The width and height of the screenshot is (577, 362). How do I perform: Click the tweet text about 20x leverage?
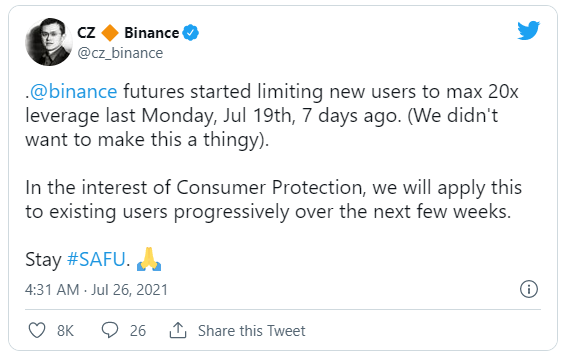pos(272,116)
